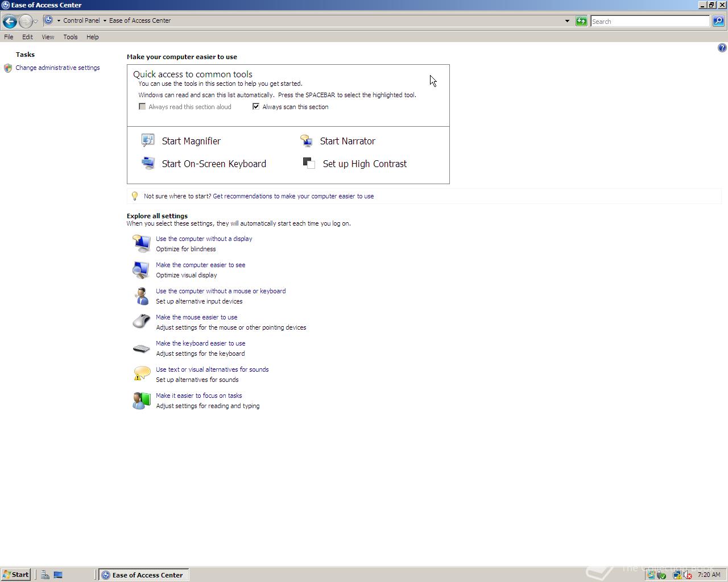Expand the arrow after Control Panel breadcrumb

[x=105, y=20]
